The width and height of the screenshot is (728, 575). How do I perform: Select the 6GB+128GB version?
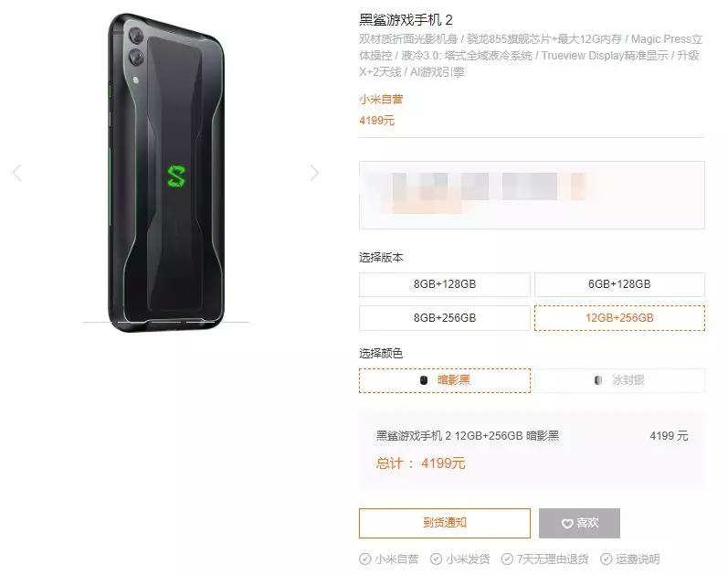click(x=619, y=284)
